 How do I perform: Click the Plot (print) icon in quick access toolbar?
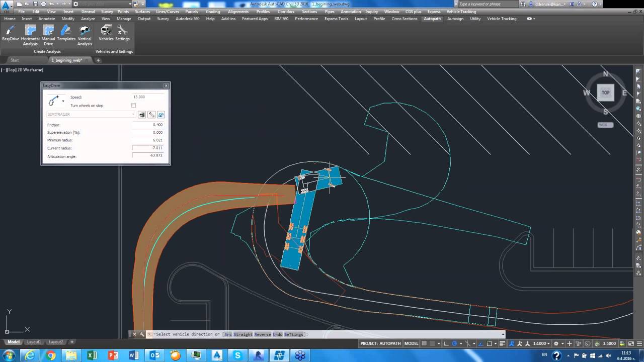[43, 4]
